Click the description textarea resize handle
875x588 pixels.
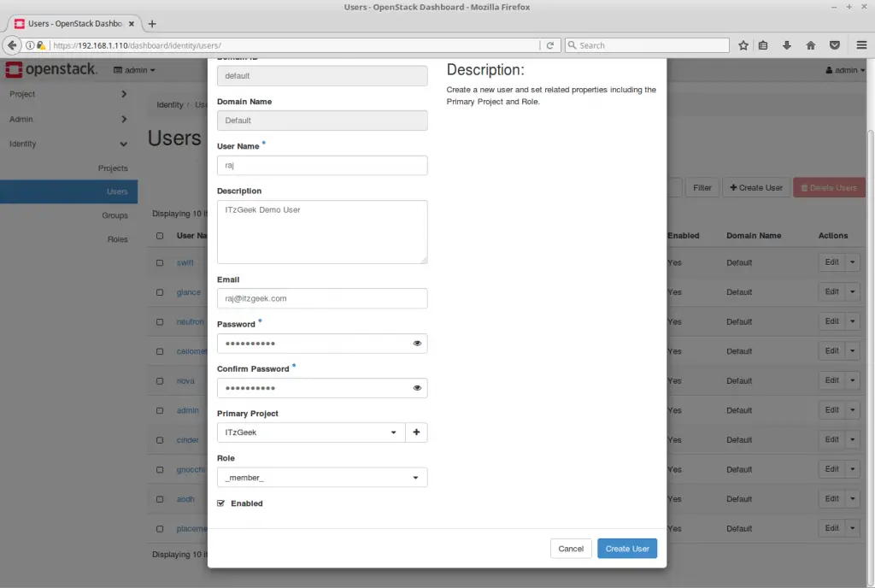(424, 260)
